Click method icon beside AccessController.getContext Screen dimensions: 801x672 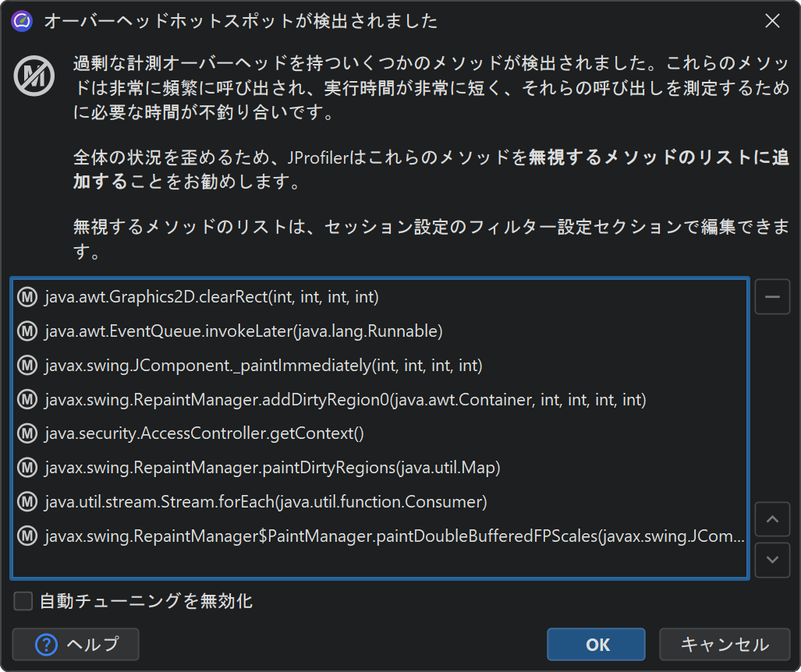(27, 433)
